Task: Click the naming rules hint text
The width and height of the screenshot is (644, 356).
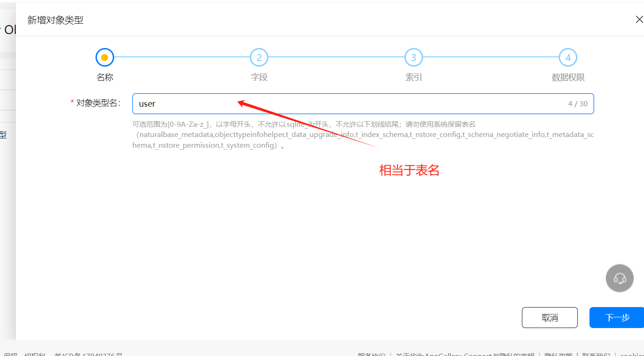Action: tap(363, 135)
